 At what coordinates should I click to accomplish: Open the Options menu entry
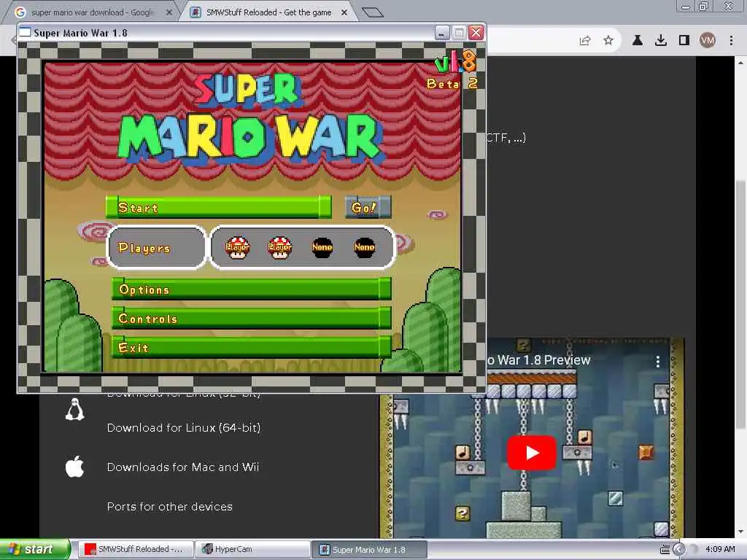[252, 289]
